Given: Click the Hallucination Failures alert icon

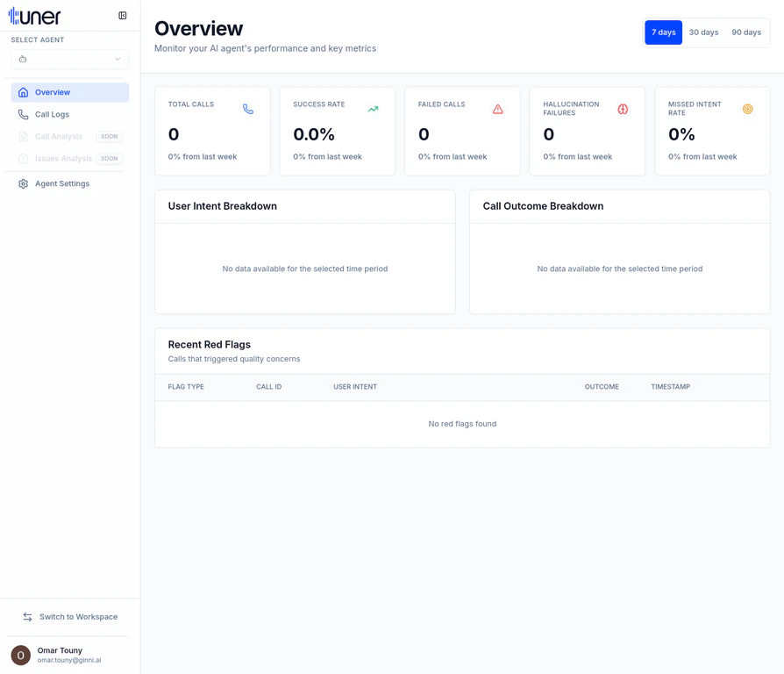Looking at the screenshot, I should point(623,109).
